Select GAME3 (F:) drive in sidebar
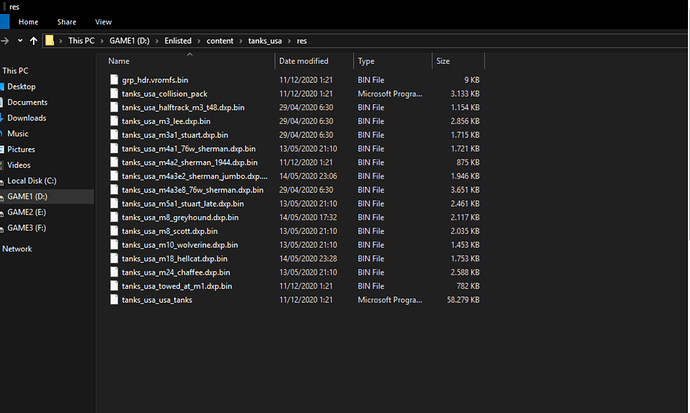The height and width of the screenshot is (413, 690). click(x=26, y=228)
